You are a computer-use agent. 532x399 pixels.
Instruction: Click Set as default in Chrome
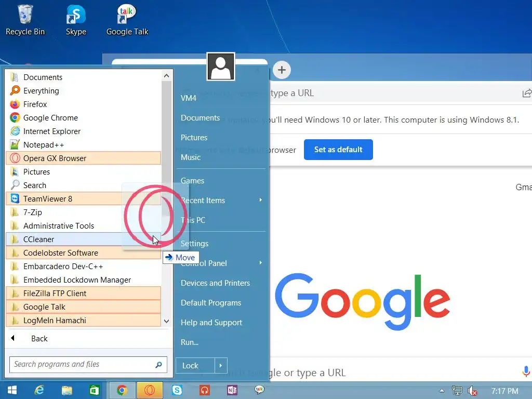point(338,150)
